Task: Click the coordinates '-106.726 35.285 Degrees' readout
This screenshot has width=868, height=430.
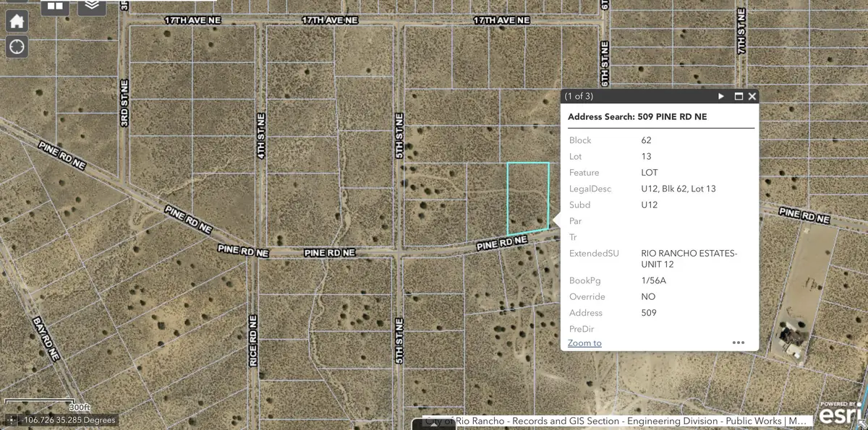Action: tap(69, 420)
